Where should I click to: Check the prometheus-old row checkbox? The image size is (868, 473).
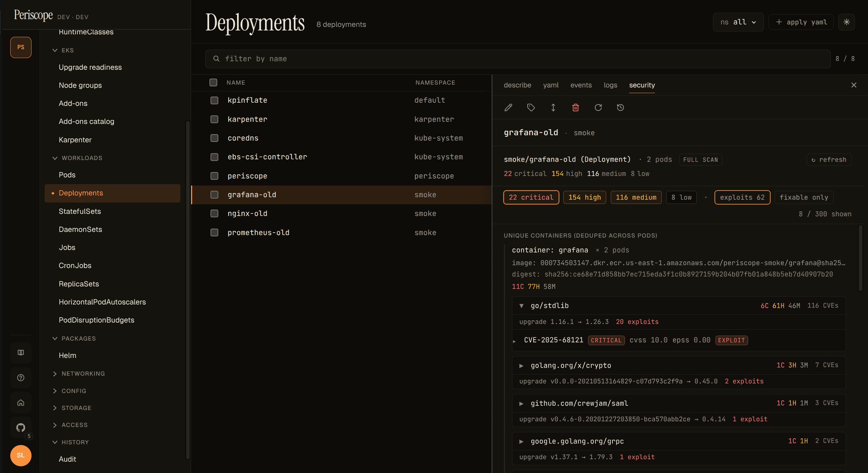(x=214, y=233)
